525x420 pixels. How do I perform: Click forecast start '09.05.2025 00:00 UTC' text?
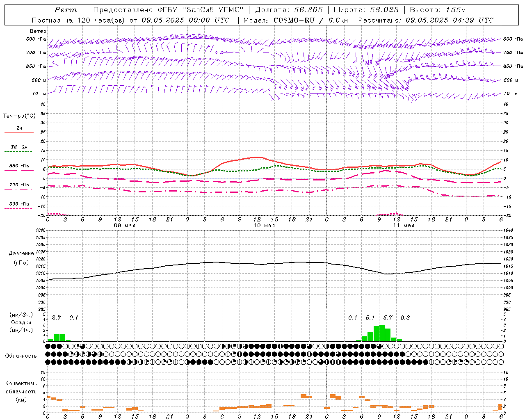[x=185, y=20]
